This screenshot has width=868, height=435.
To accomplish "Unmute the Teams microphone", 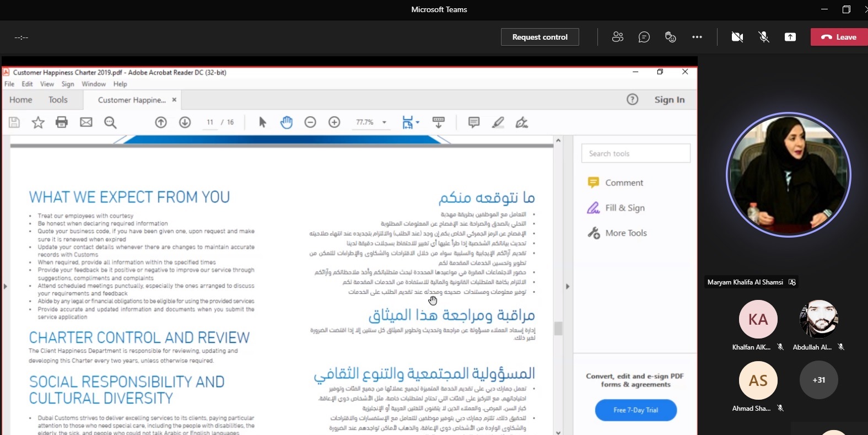I will click(764, 37).
